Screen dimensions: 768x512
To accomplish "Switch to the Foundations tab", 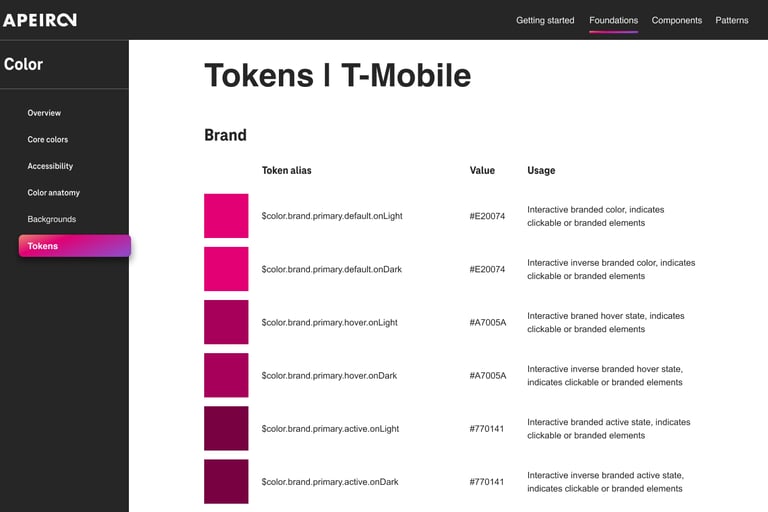I will coord(613,20).
